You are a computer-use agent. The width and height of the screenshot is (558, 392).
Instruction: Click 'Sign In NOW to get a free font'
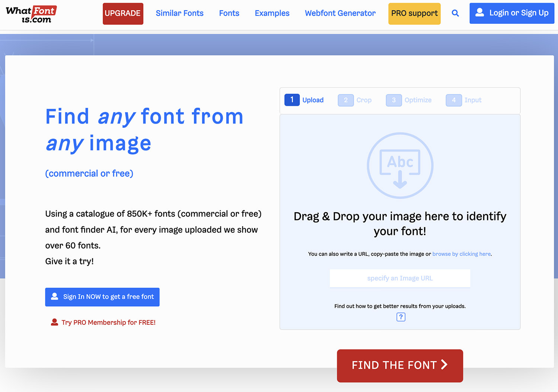point(102,297)
